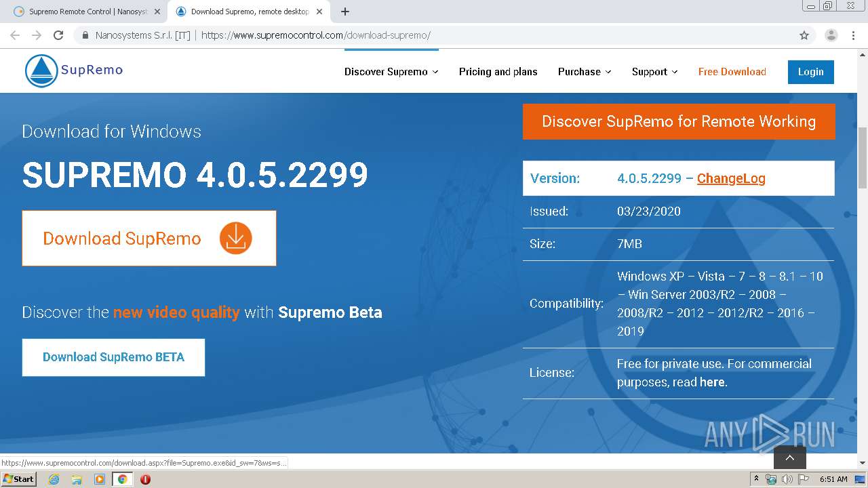The image size is (868, 488).
Task: Open the ChangeLog link
Action: (x=731, y=178)
